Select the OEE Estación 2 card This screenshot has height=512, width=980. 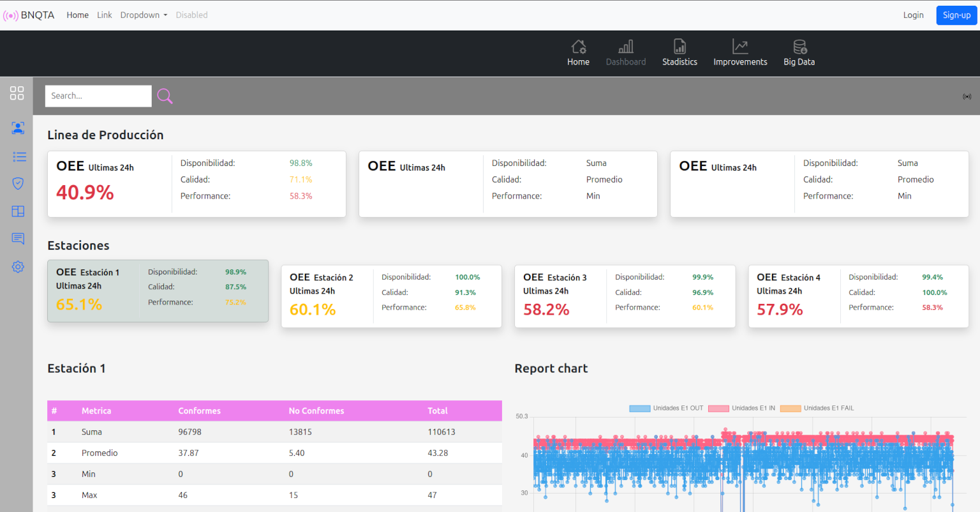click(391, 296)
